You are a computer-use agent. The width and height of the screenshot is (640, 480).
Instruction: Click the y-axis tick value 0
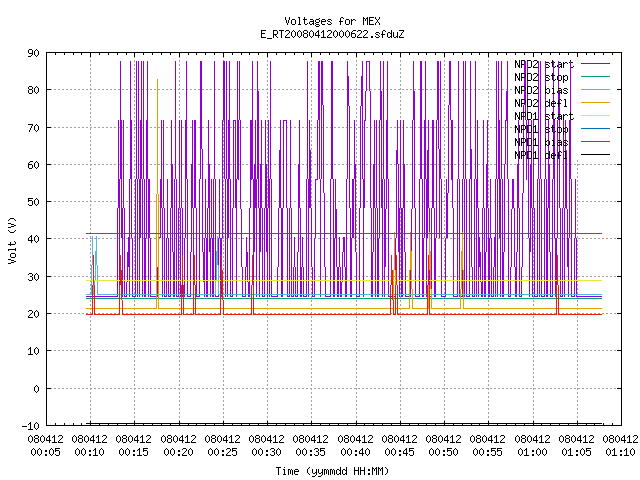click(36, 389)
